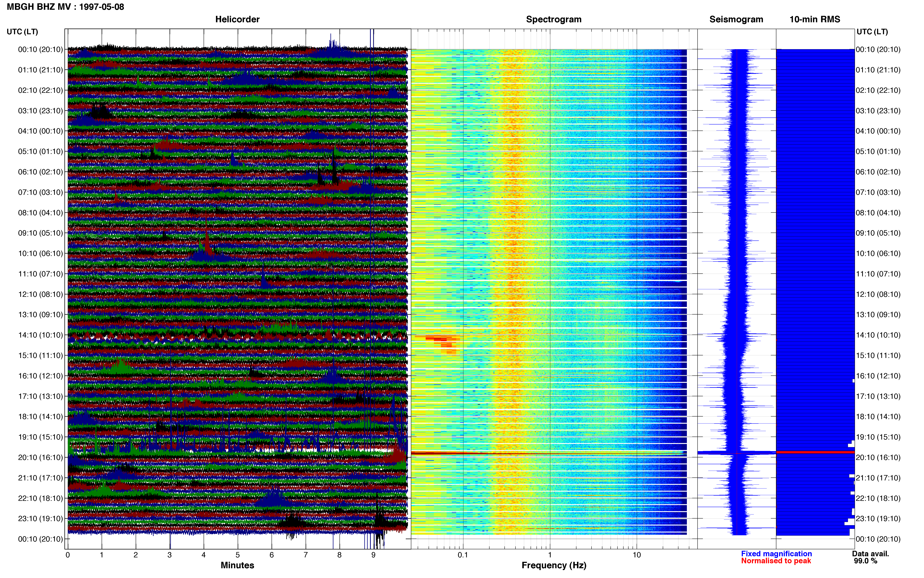The width and height of the screenshot is (924, 578).
Task: Click left time label '01:10 (21:10)'
Action: point(41,70)
